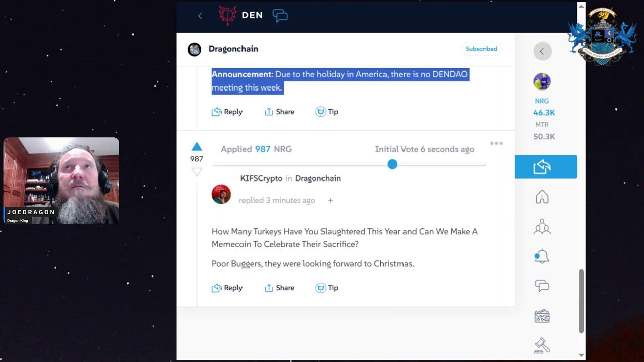Open KIFSCrypto profile link
Image resolution: width=644 pixels, height=362 pixels.
click(261, 178)
